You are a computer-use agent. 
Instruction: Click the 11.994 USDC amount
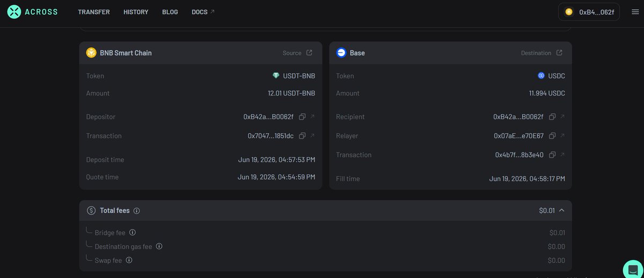547,93
